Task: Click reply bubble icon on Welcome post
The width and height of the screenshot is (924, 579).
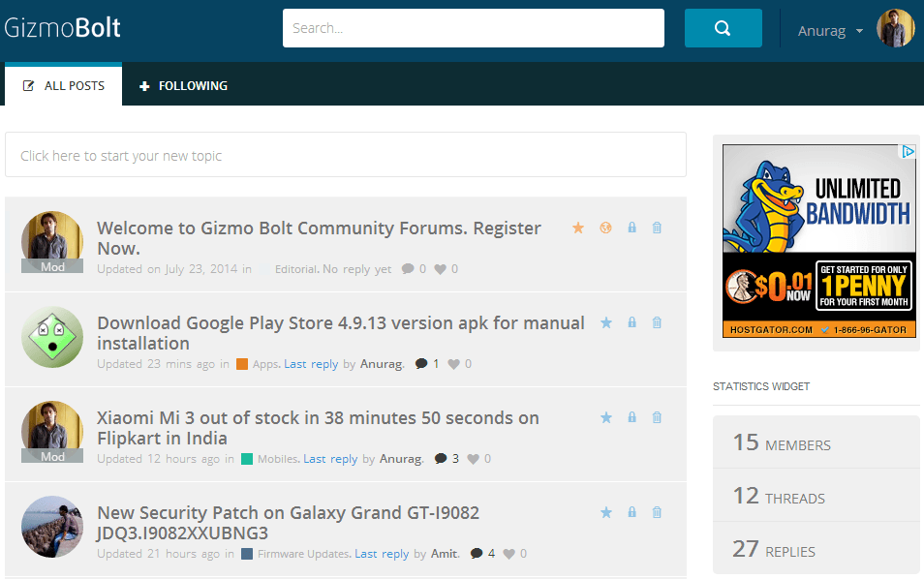Action: click(408, 269)
